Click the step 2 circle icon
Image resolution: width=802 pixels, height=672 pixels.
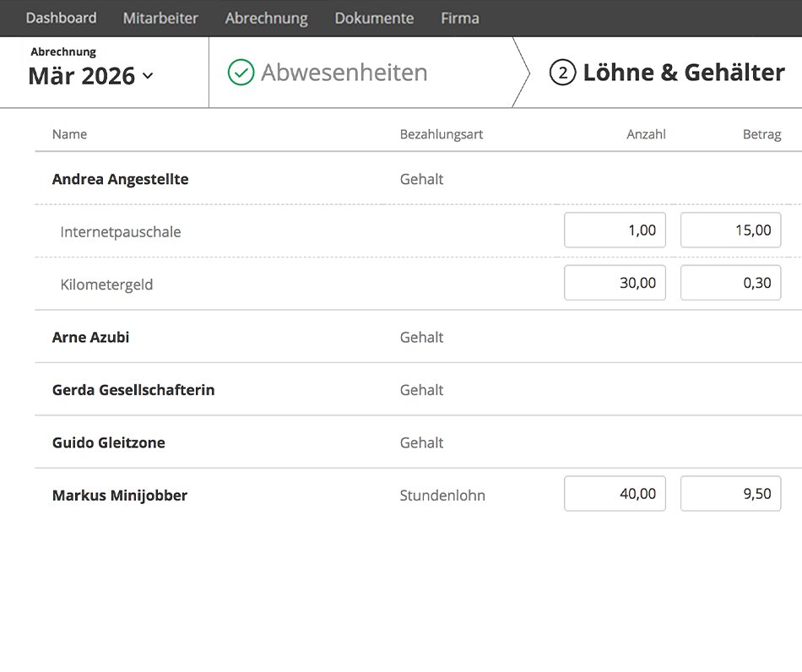[562, 73]
